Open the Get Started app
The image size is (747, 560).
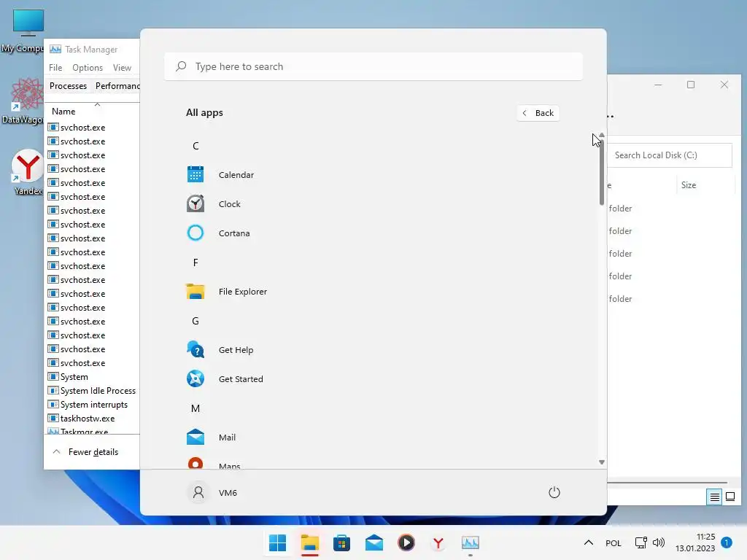coord(373,379)
